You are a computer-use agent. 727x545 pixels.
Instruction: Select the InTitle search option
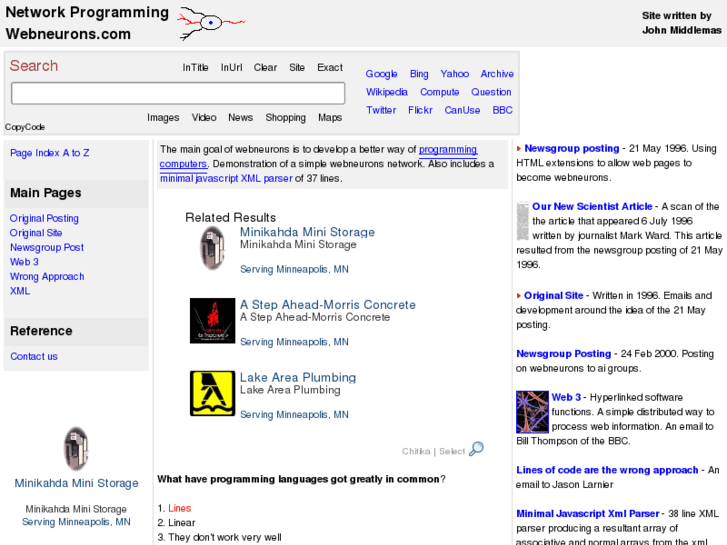tap(195, 68)
